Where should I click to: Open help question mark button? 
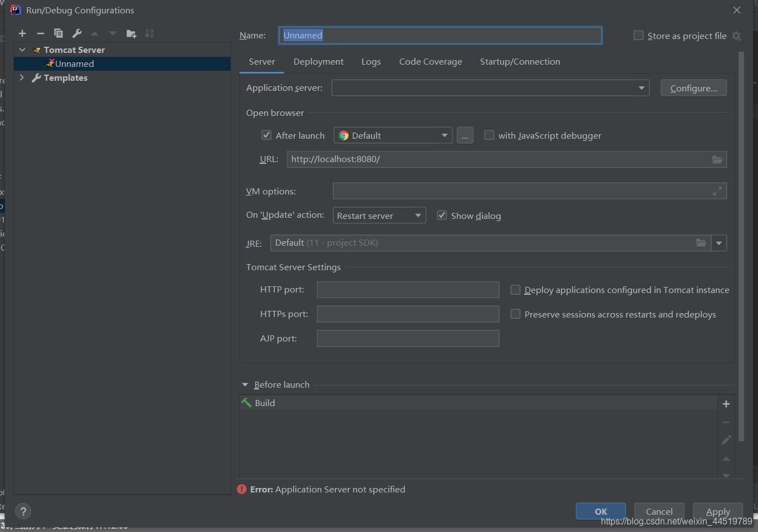(23, 511)
